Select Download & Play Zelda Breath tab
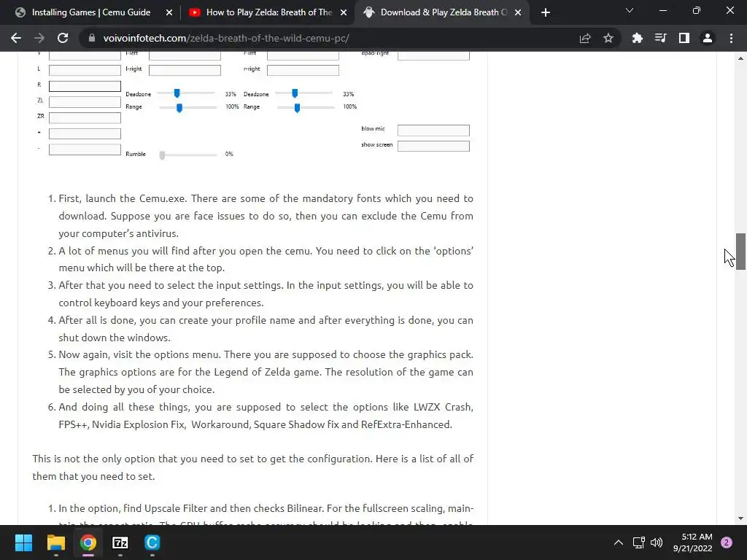Viewport: 747px width, 560px height. pos(443,12)
